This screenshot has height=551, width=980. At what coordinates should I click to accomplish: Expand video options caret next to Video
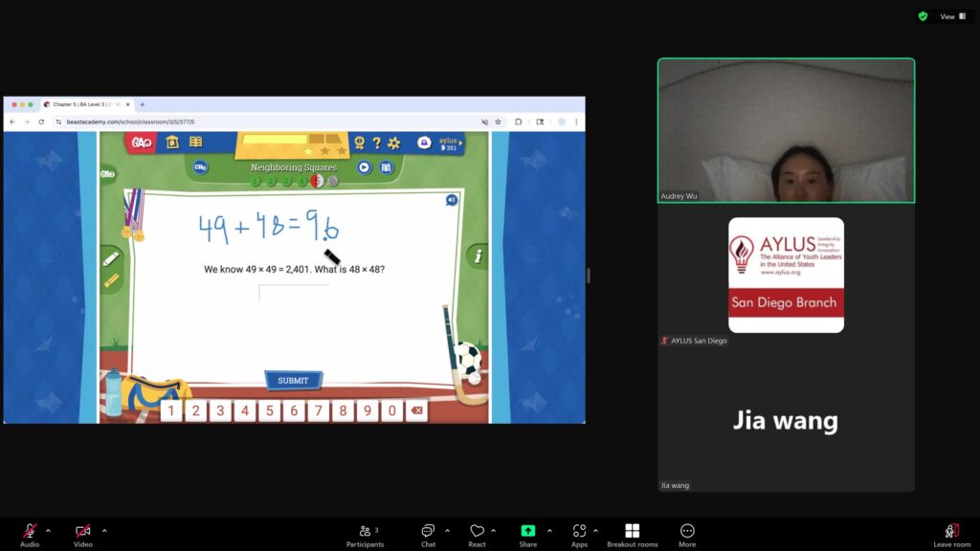pos(104,531)
